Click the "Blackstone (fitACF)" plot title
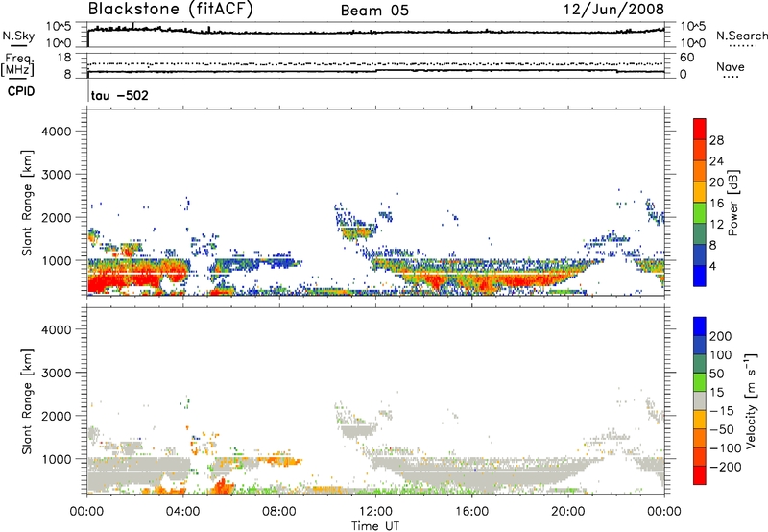This screenshot has height=532, width=768. [x=171, y=10]
